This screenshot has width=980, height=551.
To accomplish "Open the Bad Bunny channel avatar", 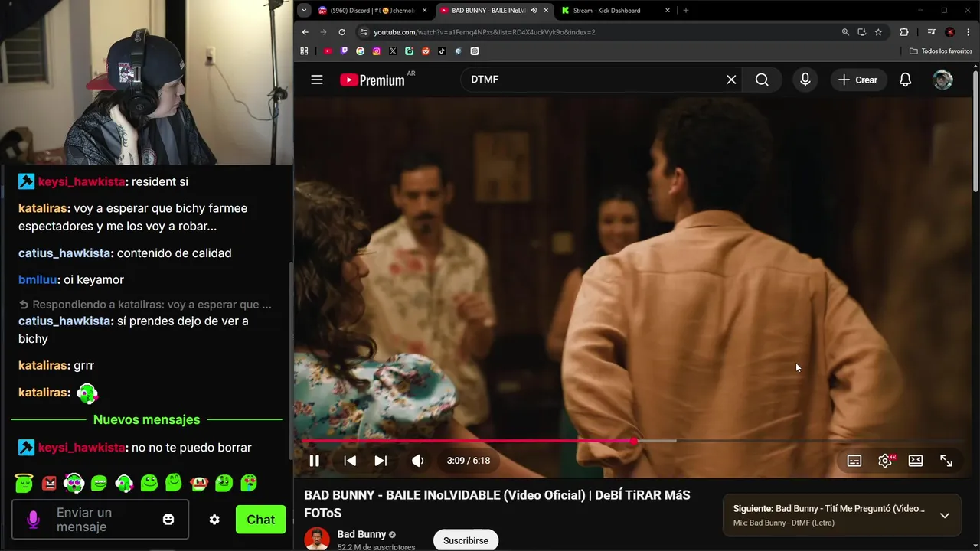I will click(317, 539).
